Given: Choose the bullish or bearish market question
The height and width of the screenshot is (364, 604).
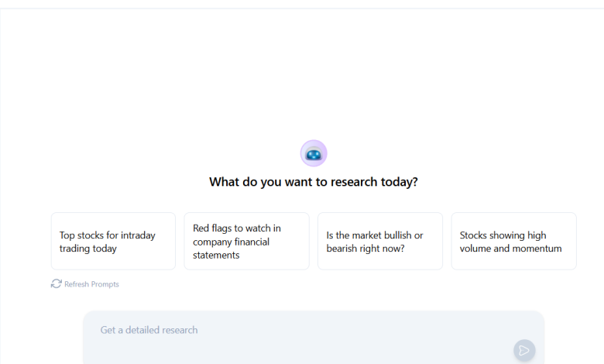Looking at the screenshot, I should click(379, 241).
